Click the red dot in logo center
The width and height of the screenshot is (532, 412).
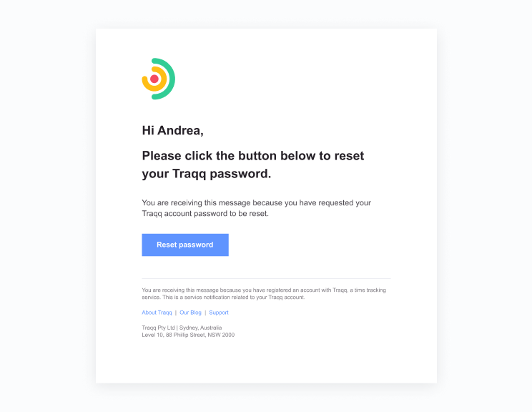tap(154, 79)
